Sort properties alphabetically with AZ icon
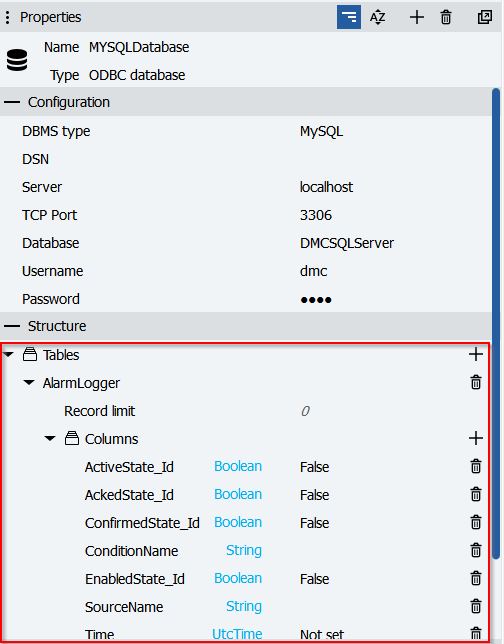 pos(377,17)
